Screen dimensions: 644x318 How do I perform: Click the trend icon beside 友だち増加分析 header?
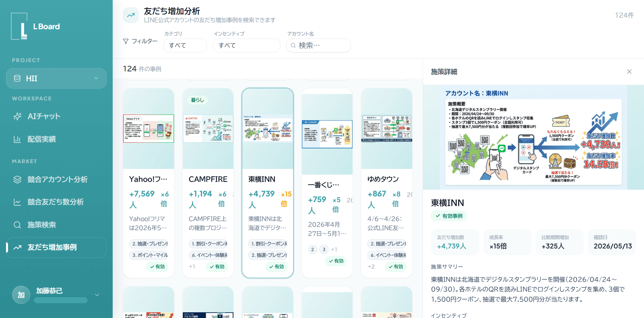point(131,15)
